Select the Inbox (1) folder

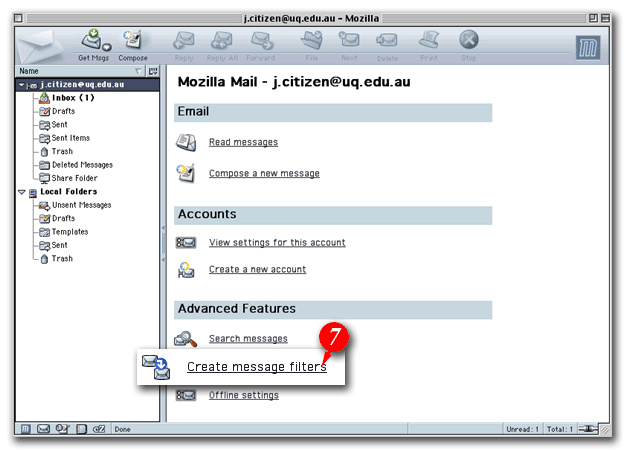click(73, 98)
